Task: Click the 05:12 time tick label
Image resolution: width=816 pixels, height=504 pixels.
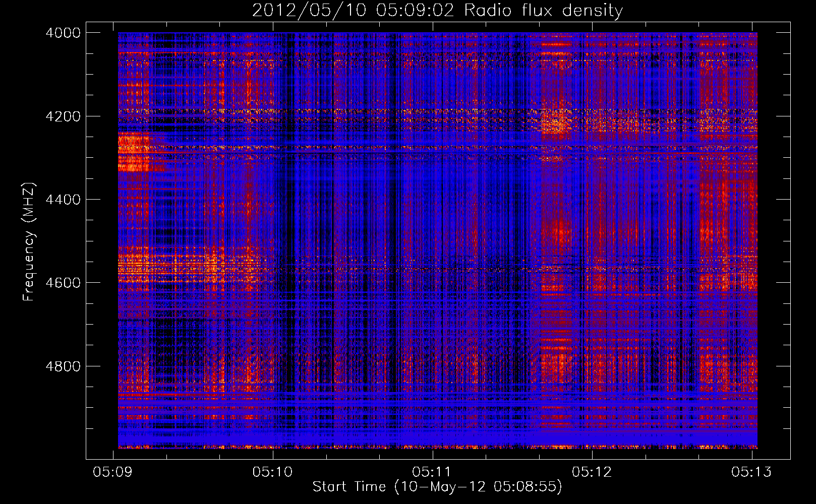Action: coord(592,472)
